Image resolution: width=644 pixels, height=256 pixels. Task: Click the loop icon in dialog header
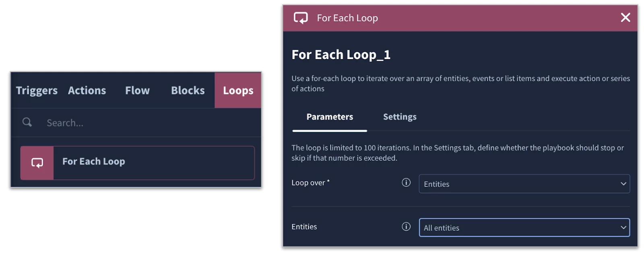click(x=301, y=18)
